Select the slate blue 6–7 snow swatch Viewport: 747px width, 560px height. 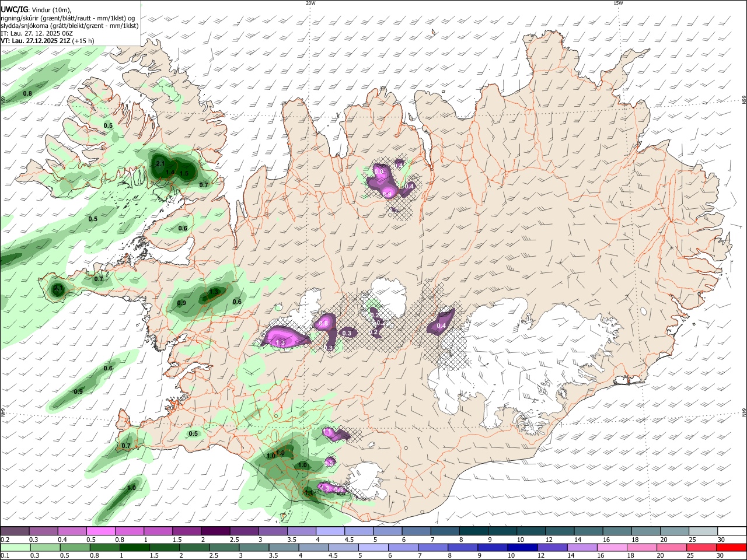(417, 531)
